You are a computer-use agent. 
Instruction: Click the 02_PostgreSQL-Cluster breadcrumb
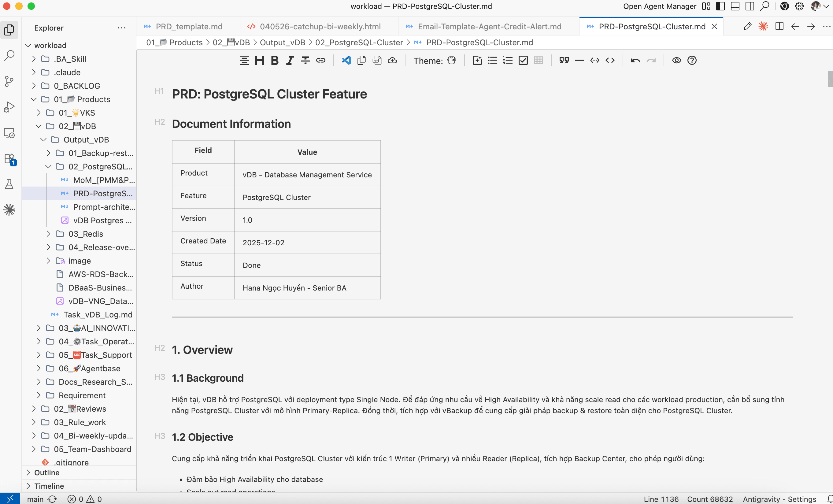(x=359, y=42)
